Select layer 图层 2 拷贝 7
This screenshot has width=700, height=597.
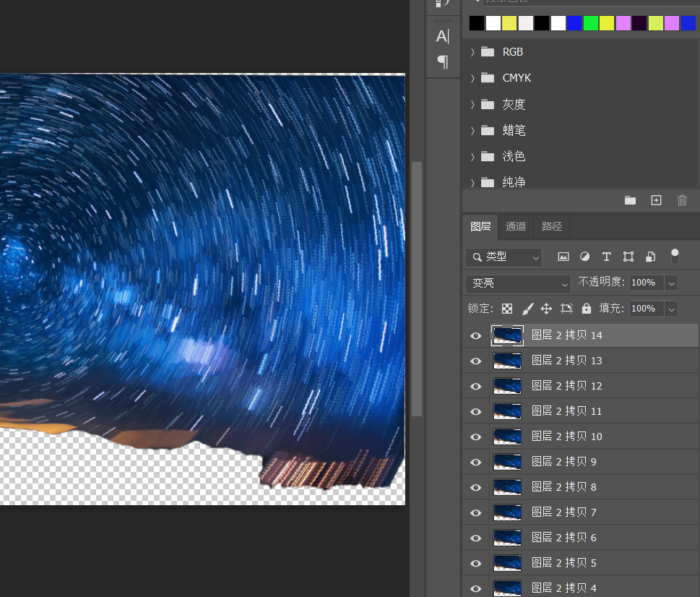(563, 512)
